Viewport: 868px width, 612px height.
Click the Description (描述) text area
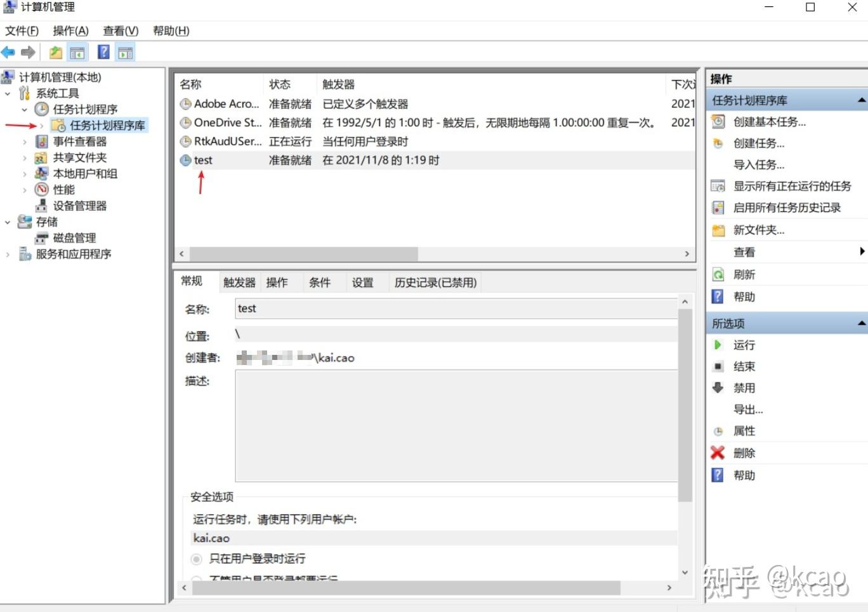coord(456,426)
